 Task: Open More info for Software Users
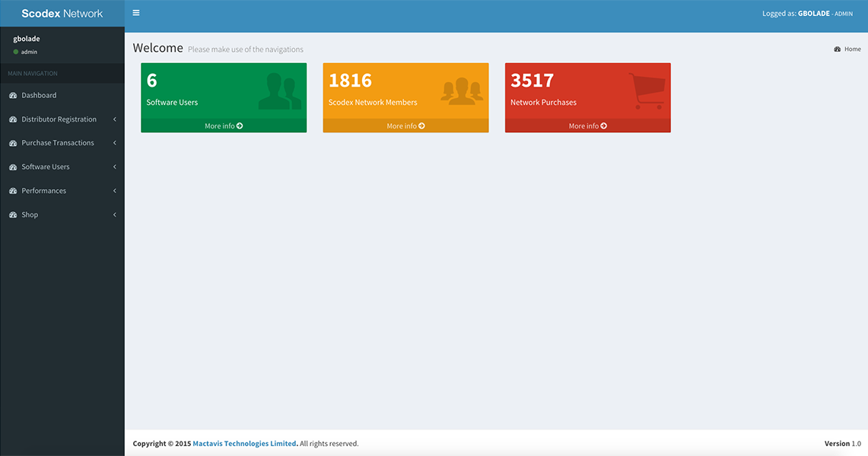(x=224, y=126)
